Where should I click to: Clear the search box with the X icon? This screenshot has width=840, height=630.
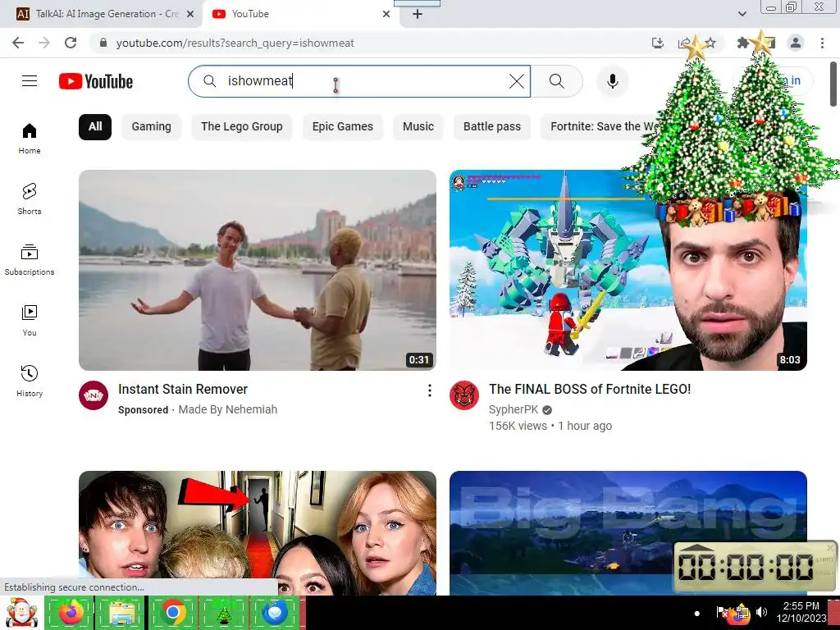tap(517, 81)
